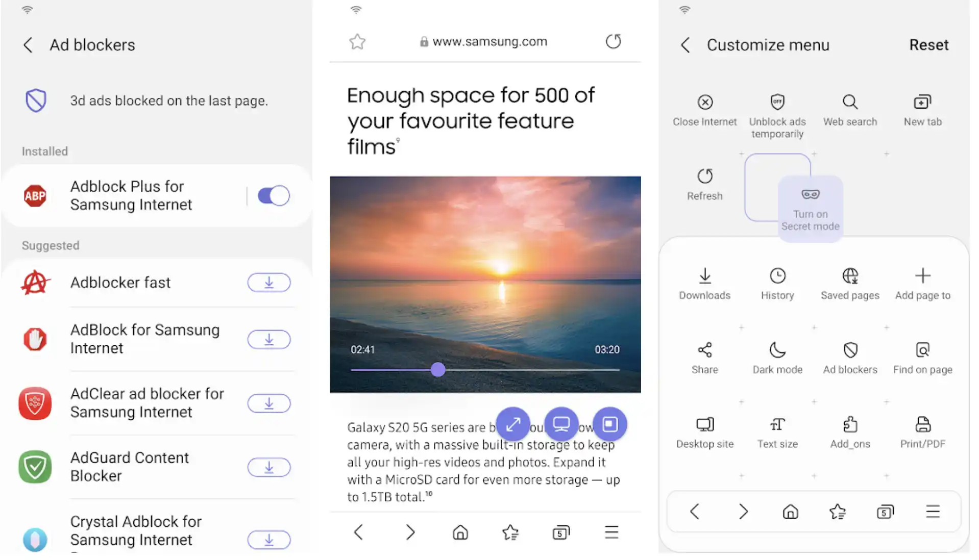Click the 03:20 video duration text

[607, 349]
